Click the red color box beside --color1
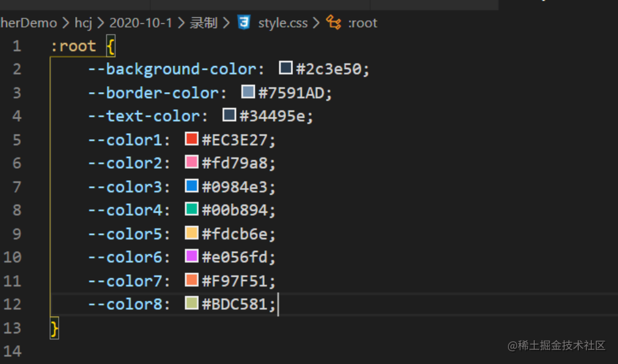The width and height of the screenshot is (618, 364). point(191,139)
